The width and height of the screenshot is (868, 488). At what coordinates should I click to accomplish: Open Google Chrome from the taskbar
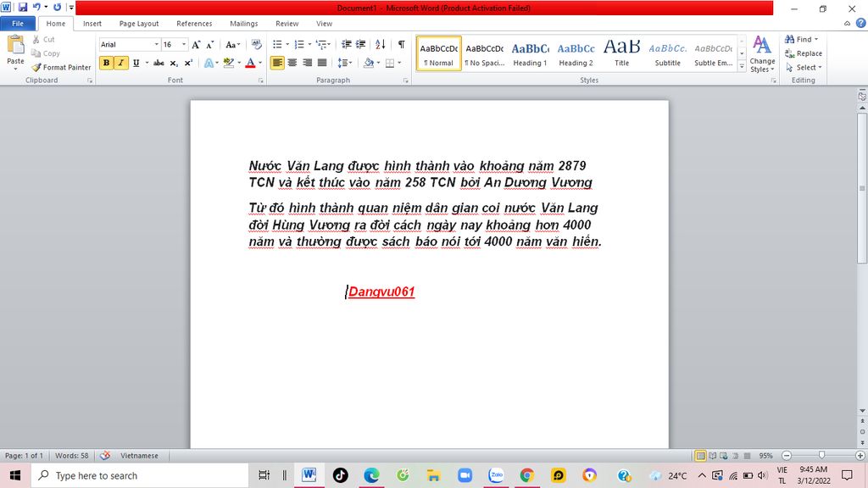pos(527,475)
